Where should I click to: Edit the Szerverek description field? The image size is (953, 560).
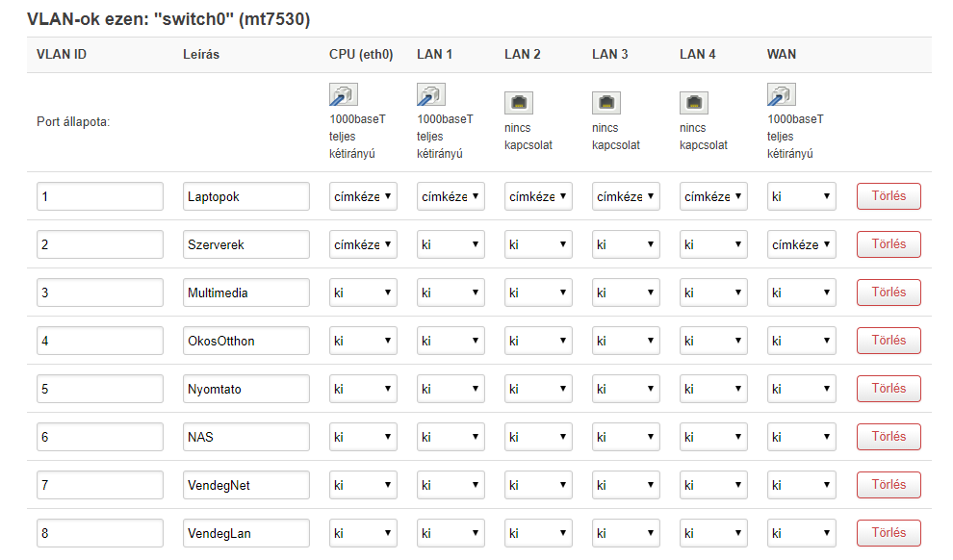[246, 244]
